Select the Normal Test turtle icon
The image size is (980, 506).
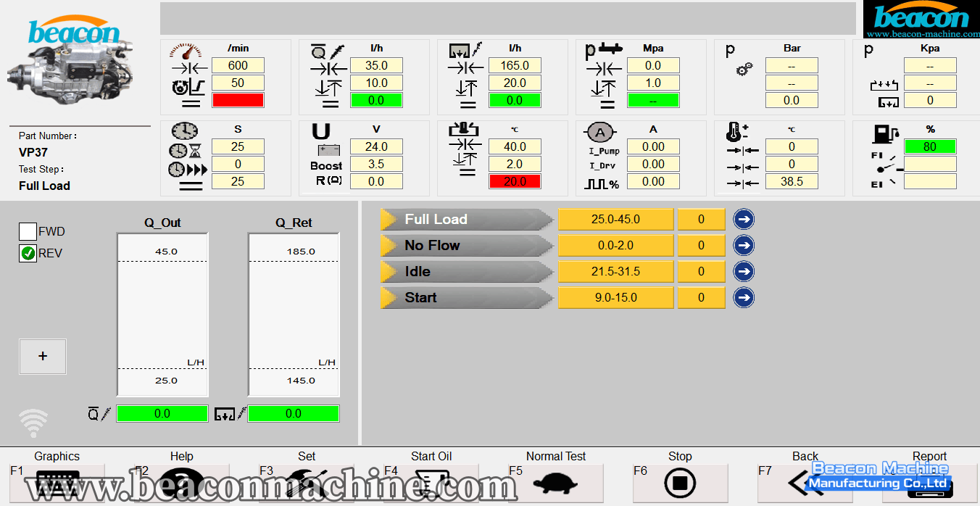[x=555, y=482]
